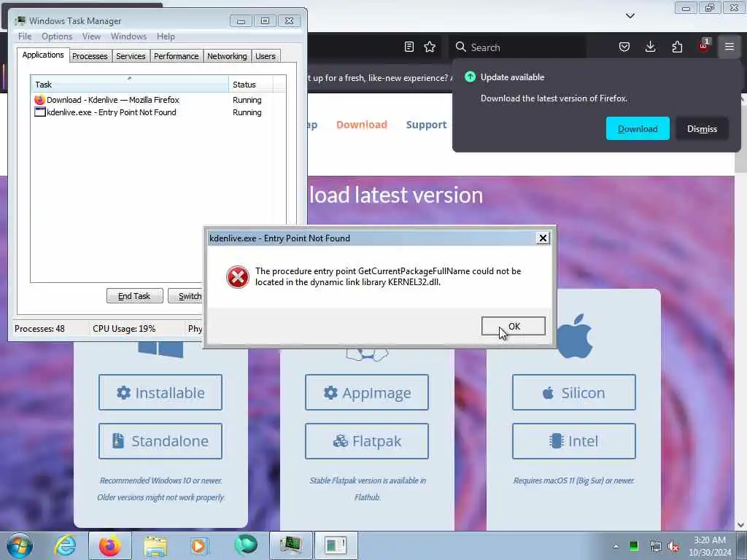747x560 pixels.
Task: Click muted volume tray icon
Action: pos(674,546)
